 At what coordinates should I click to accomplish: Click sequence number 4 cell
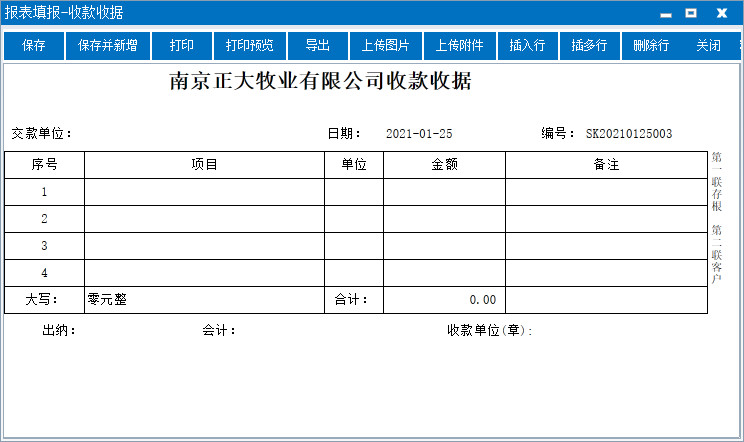click(45, 273)
